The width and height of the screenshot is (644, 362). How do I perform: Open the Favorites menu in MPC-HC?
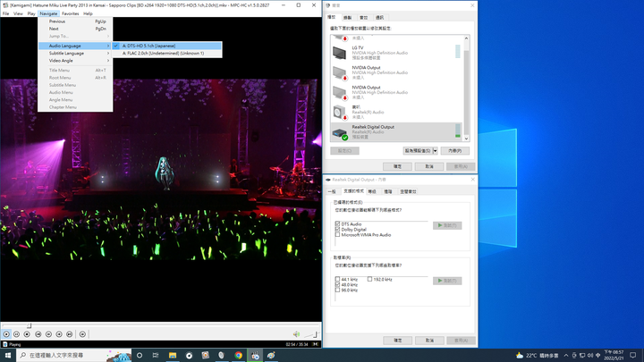pos(71,13)
